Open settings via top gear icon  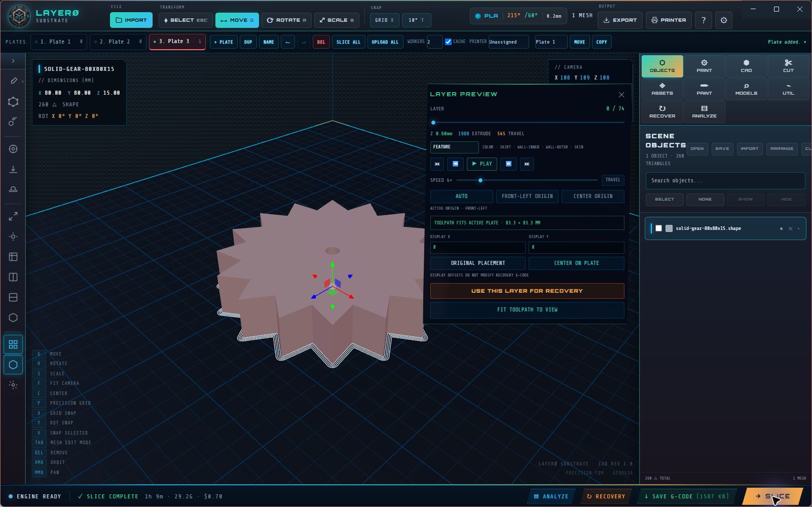point(724,20)
